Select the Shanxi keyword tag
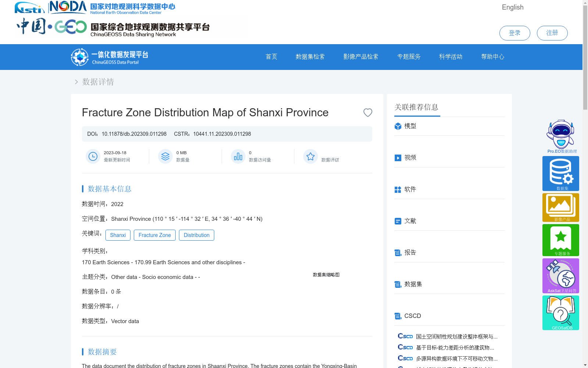This screenshot has width=588, height=368. point(118,235)
